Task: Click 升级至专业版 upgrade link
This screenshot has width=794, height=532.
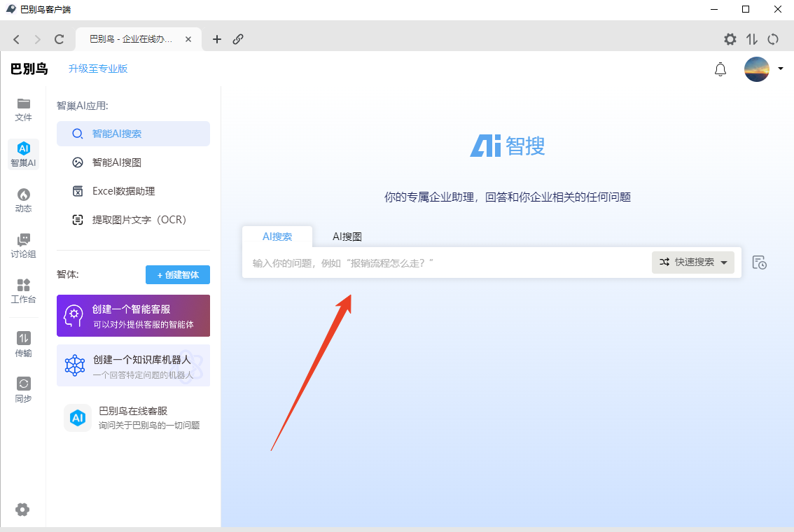Action: (x=98, y=69)
